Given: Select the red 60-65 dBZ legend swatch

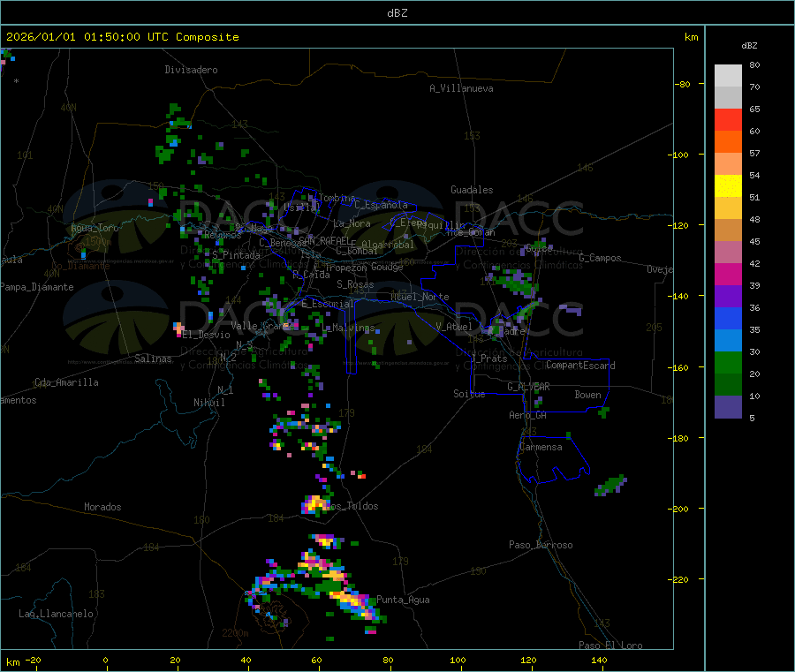Looking at the screenshot, I should coord(728,119).
